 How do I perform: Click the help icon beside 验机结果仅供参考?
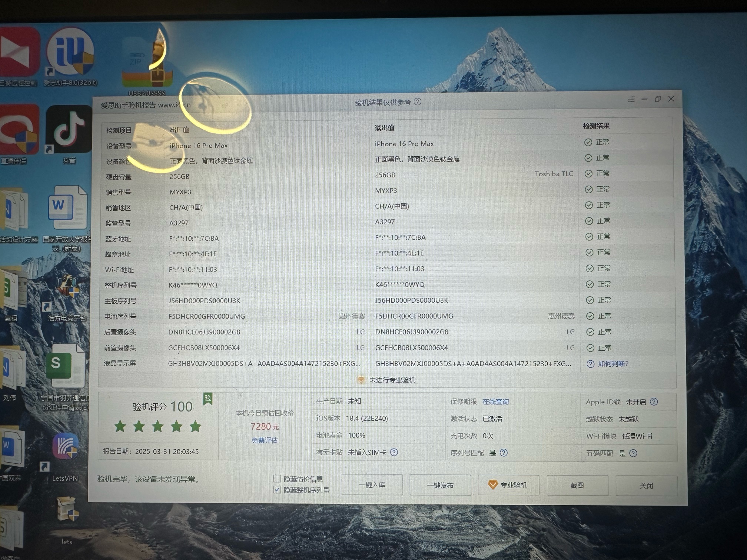pos(418,101)
